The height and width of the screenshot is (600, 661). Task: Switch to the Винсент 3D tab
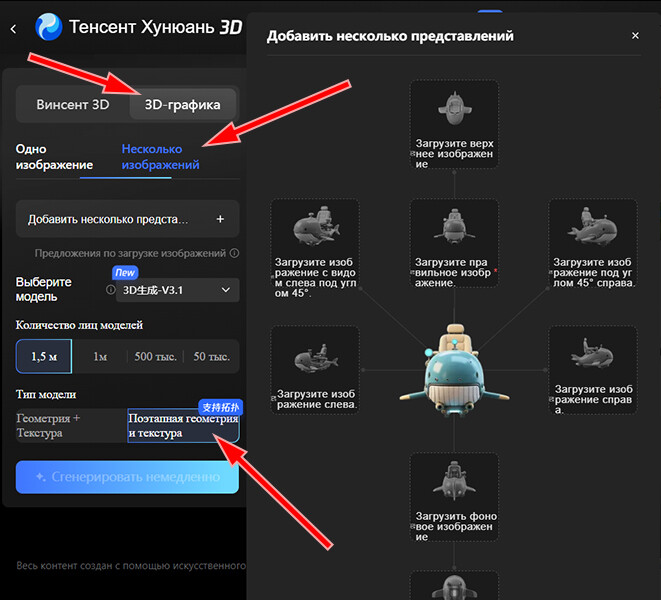click(x=72, y=104)
